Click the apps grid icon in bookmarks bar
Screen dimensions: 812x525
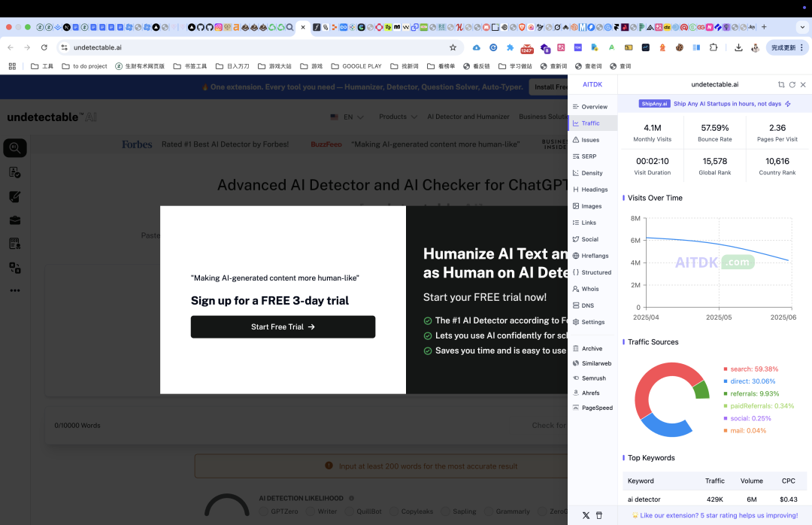pos(13,66)
